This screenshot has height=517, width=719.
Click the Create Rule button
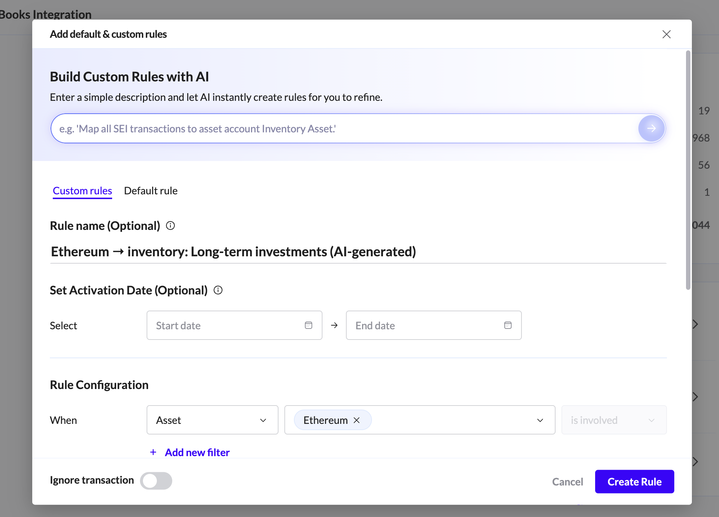[x=634, y=482]
